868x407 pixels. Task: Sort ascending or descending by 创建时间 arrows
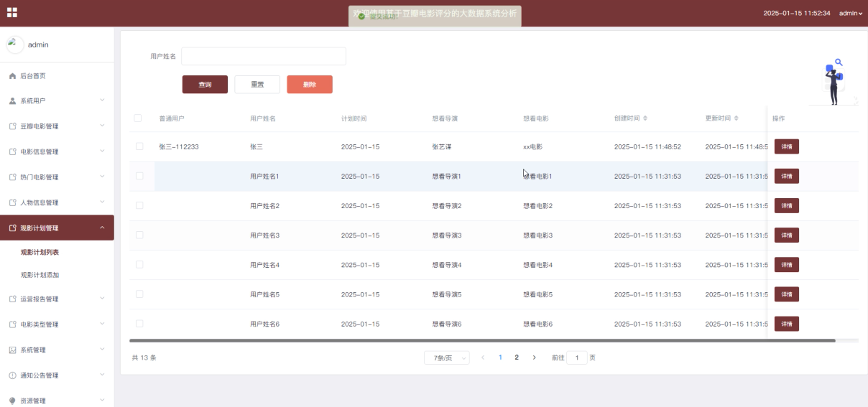click(x=645, y=118)
